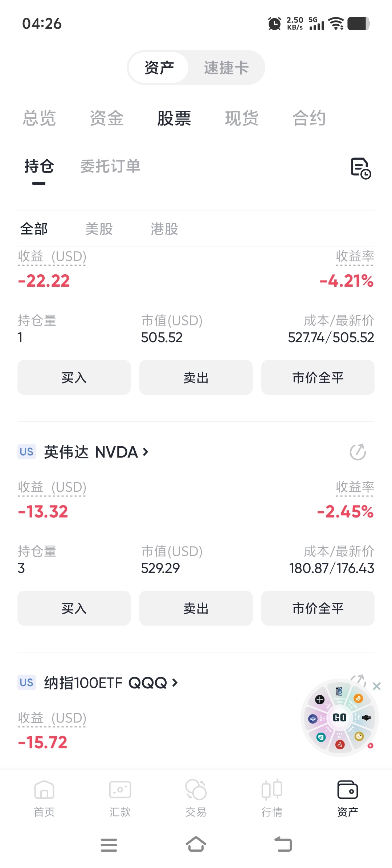This screenshot has height=868, width=392.
Task: Expand 英伟达 NVDA details chevron
Action: pos(146,452)
